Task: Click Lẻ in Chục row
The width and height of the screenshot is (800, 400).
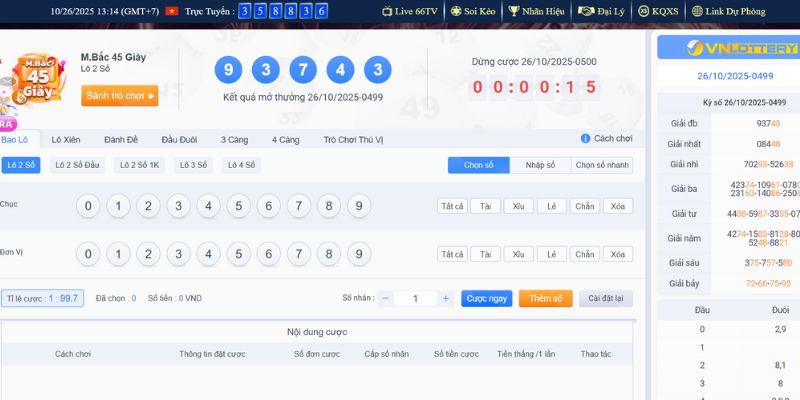Action: 552,206
